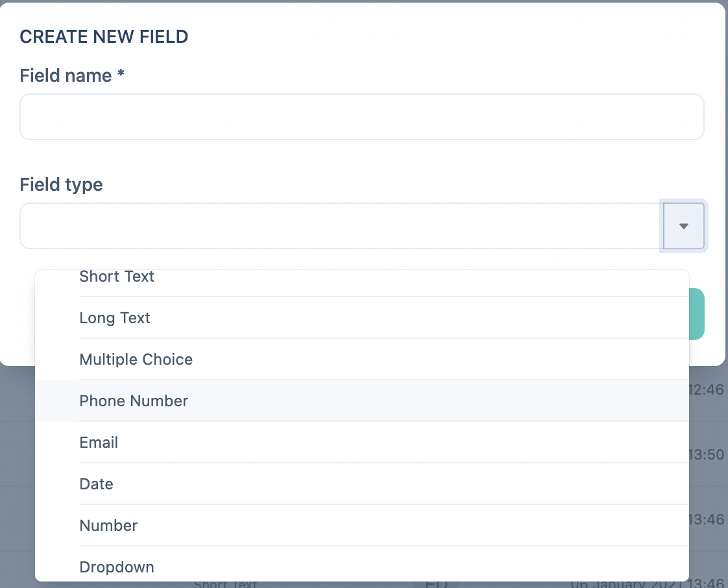728x588 pixels.
Task: Collapse the Field type dropdown arrow
Action: pos(683,226)
